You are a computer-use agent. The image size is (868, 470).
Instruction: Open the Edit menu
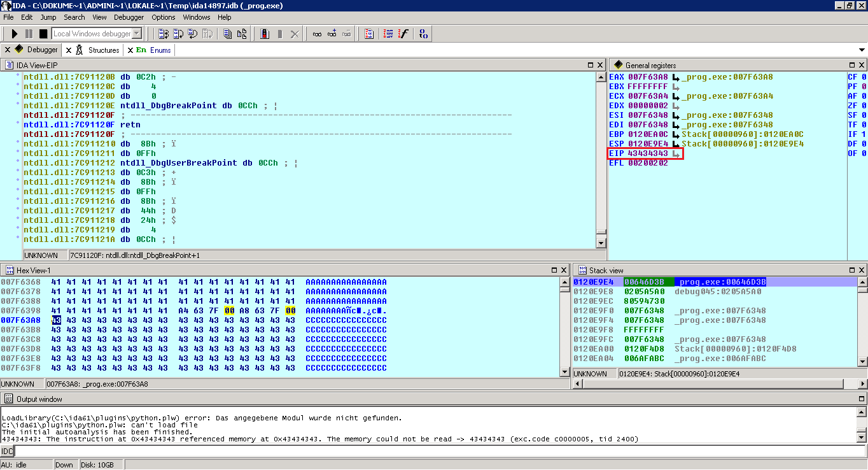point(27,17)
